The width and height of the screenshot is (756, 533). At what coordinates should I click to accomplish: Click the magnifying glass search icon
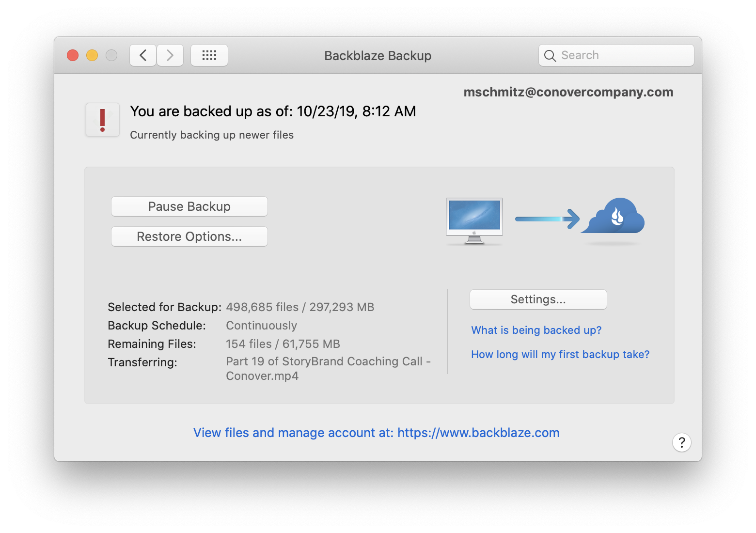[550, 56]
